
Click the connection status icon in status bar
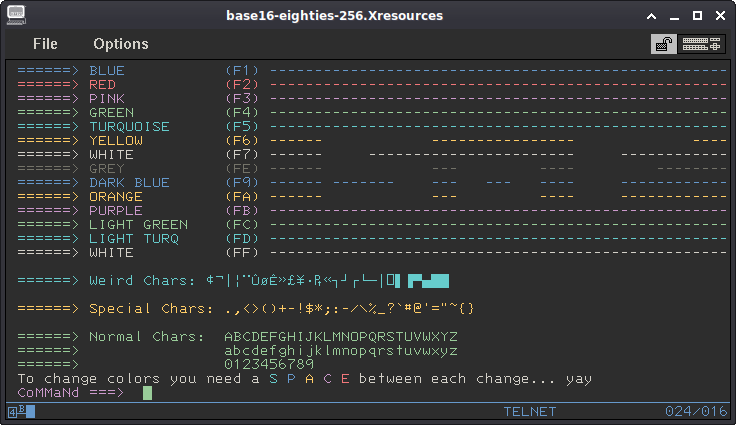click(22, 412)
